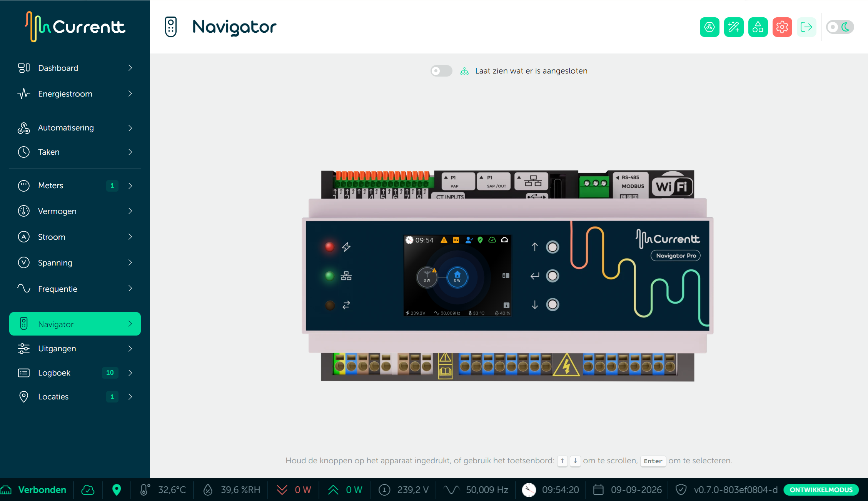This screenshot has height=501, width=868.
Task: Click the Locaties pin icon in the sidebar
Action: coord(24,397)
